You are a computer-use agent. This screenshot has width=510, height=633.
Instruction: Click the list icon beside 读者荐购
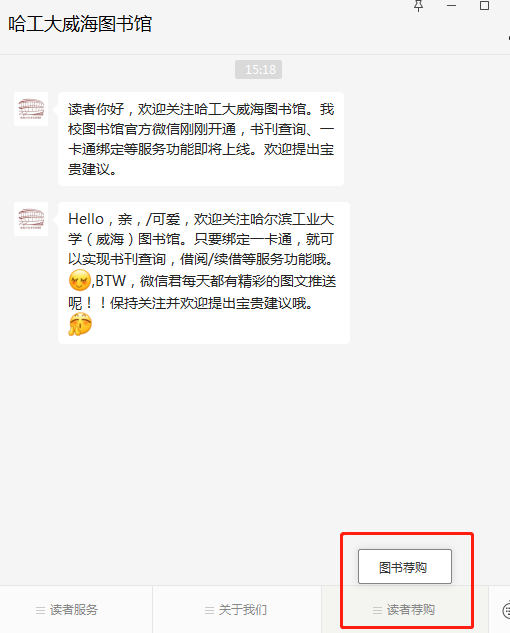tap(377, 610)
